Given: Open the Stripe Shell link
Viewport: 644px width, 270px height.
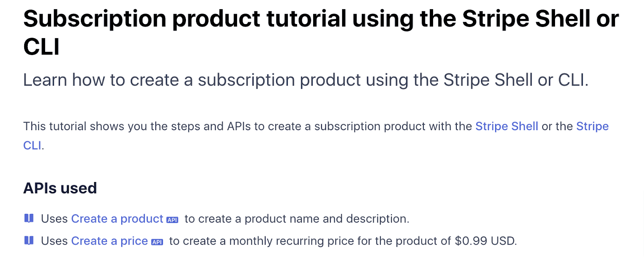Looking at the screenshot, I should coord(506,126).
